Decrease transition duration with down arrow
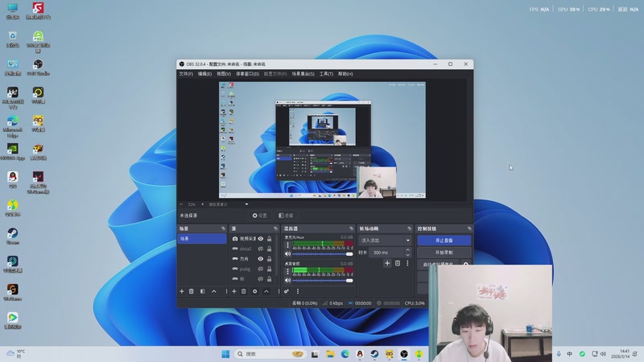This screenshot has width=644, height=362. point(407,255)
